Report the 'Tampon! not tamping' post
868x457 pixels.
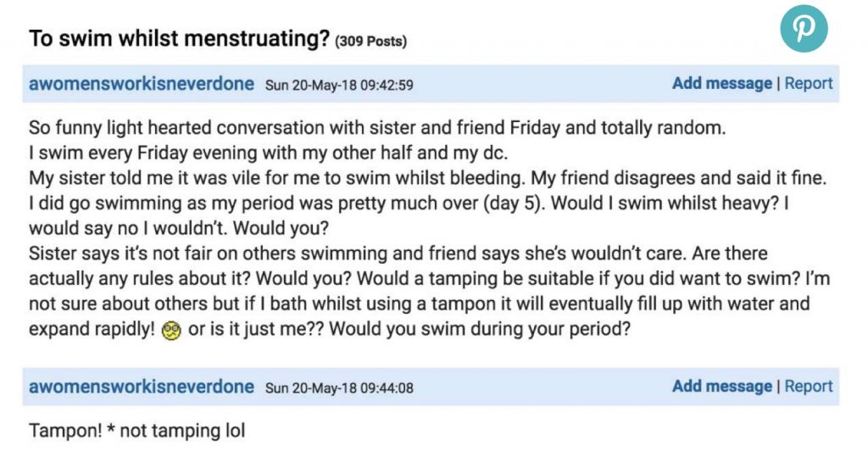[x=808, y=386]
